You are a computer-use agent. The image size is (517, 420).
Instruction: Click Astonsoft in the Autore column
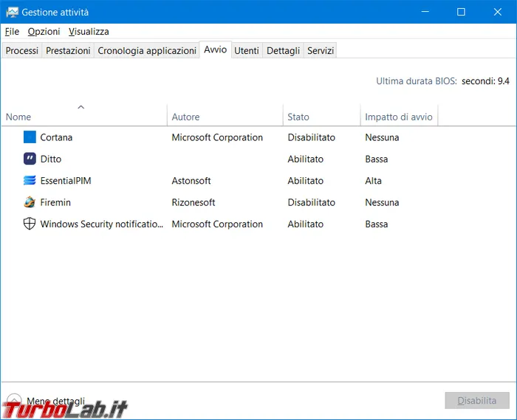(x=191, y=181)
